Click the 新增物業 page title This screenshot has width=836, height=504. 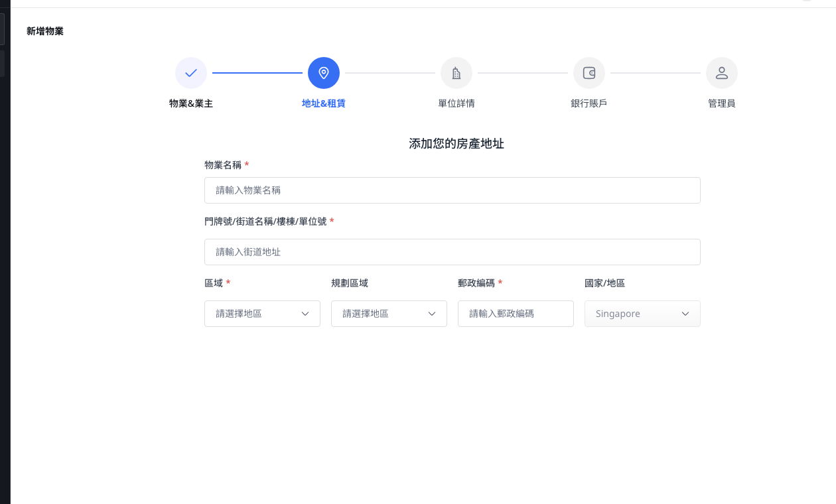click(45, 31)
